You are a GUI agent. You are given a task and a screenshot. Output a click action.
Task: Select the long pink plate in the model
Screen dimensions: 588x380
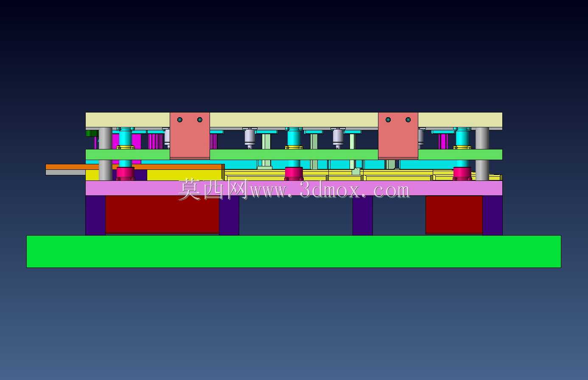(294, 188)
